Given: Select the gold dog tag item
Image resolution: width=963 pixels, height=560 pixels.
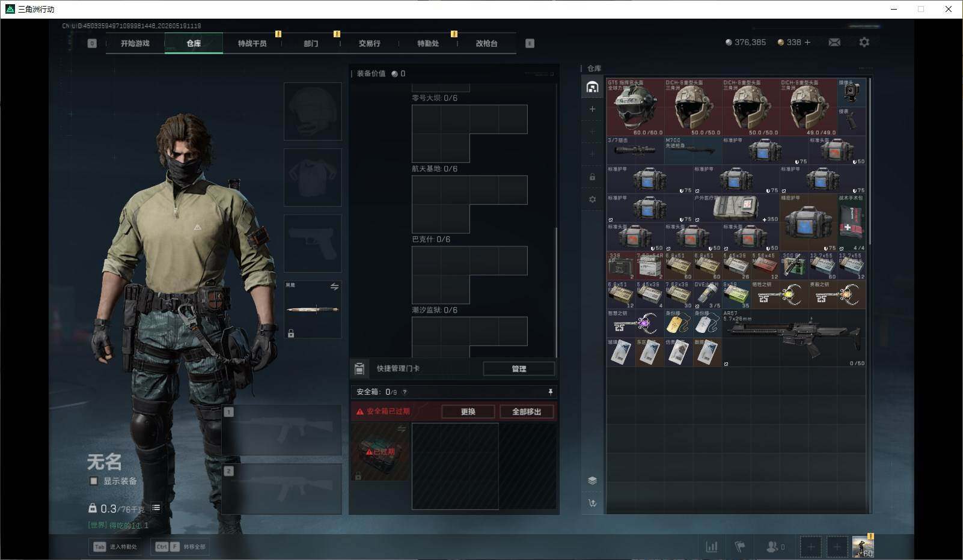Looking at the screenshot, I should 679,323.
